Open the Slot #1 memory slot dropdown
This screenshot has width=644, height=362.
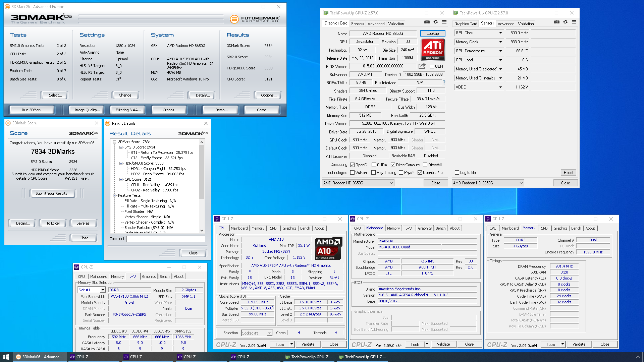tap(92, 290)
